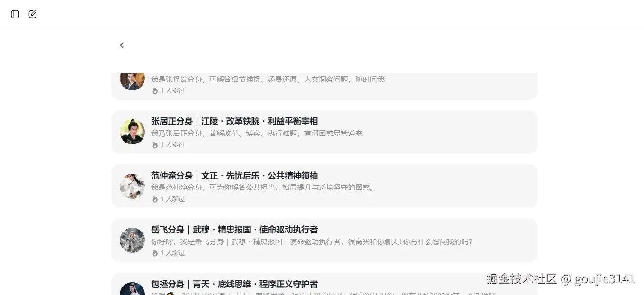Click the flame icon on 岳飞分身 card
The height and width of the screenshot is (295, 644).
tap(155, 253)
